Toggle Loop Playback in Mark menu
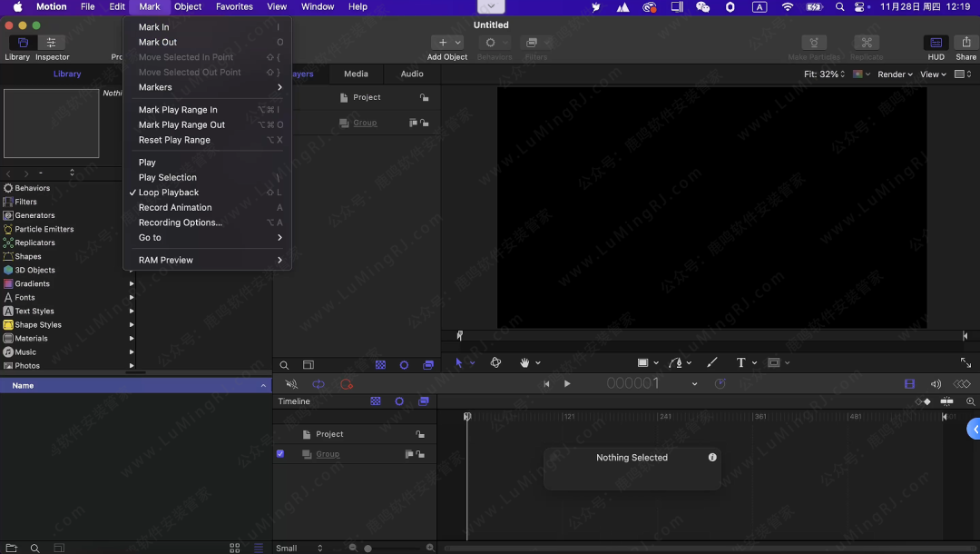Screen dimensions: 980x554 coord(169,193)
